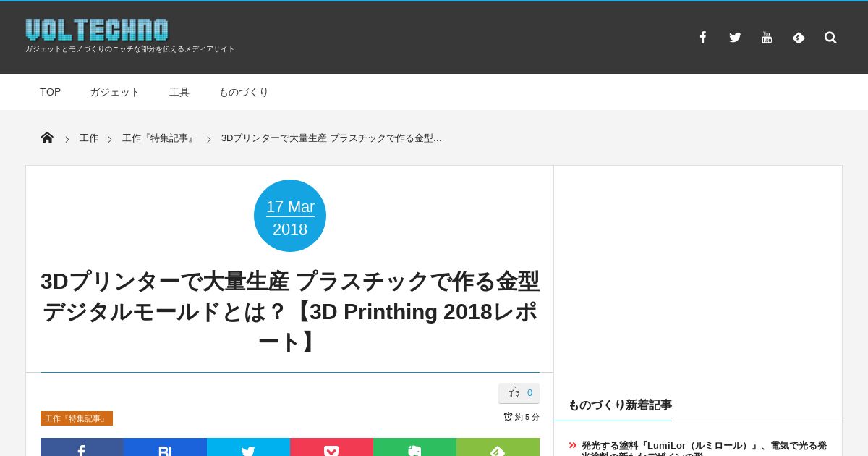The image size is (868, 456).
Task: Open the Facebook icon in the header
Action: [x=702, y=38]
